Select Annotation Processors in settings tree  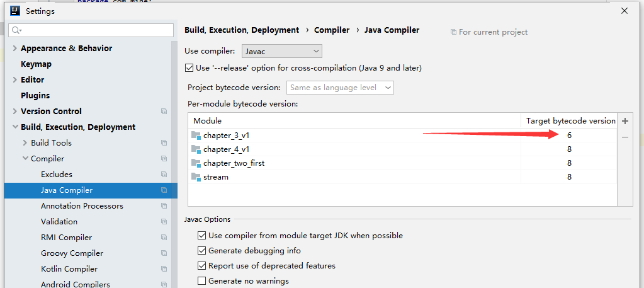(82, 206)
